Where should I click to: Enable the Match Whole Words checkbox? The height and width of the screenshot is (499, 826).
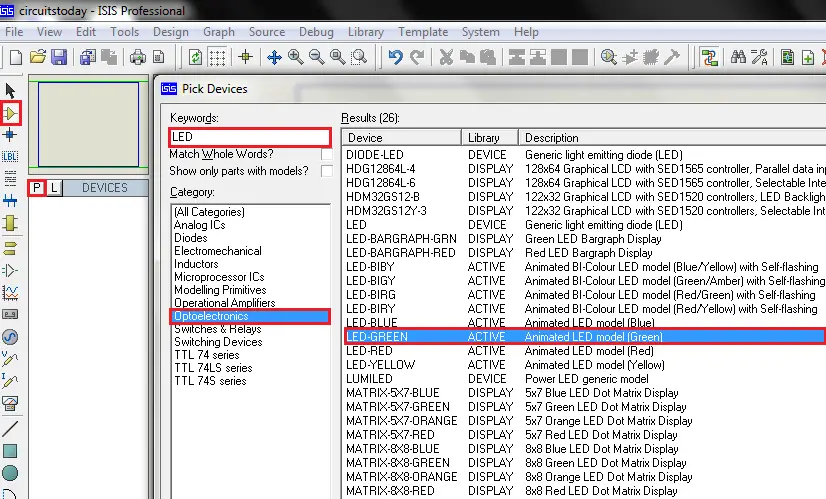327,154
